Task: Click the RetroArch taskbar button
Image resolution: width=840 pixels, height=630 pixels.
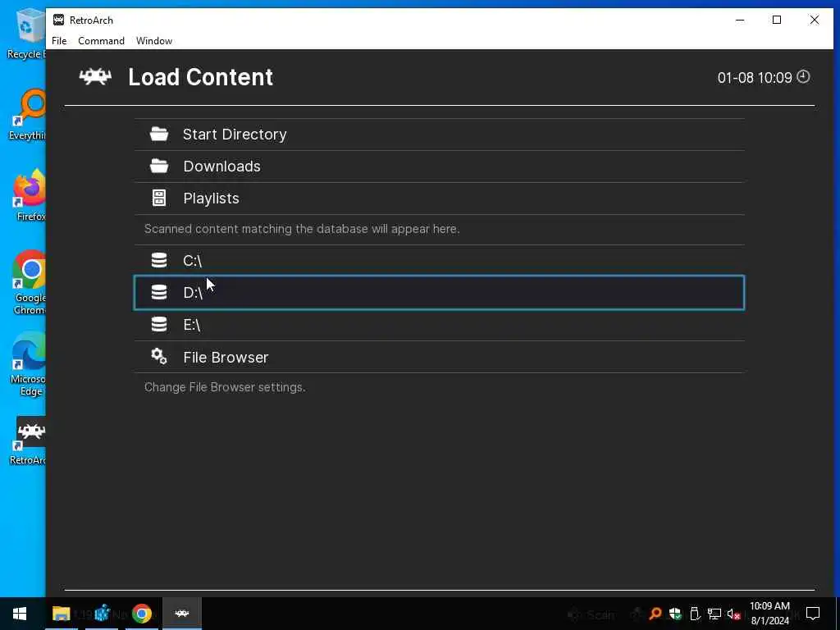Action: 182,614
